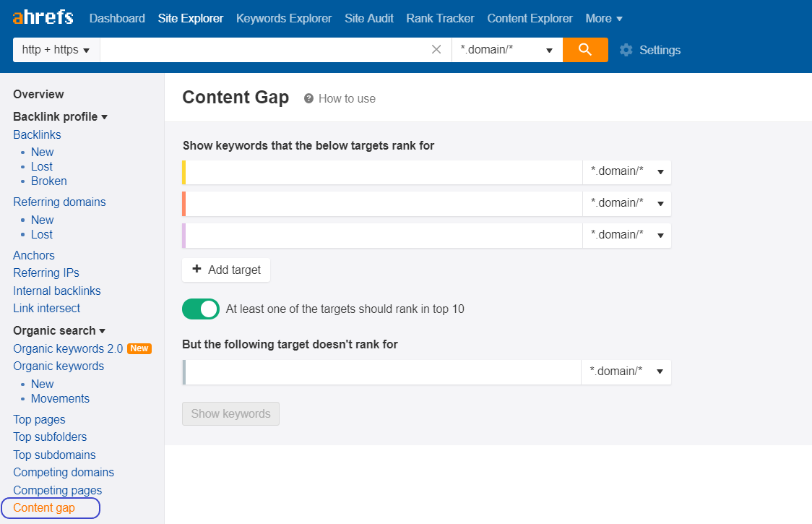Click the New badge beside Organic keywords 2.0
Image resolution: width=812 pixels, height=524 pixels.
click(139, 348)
